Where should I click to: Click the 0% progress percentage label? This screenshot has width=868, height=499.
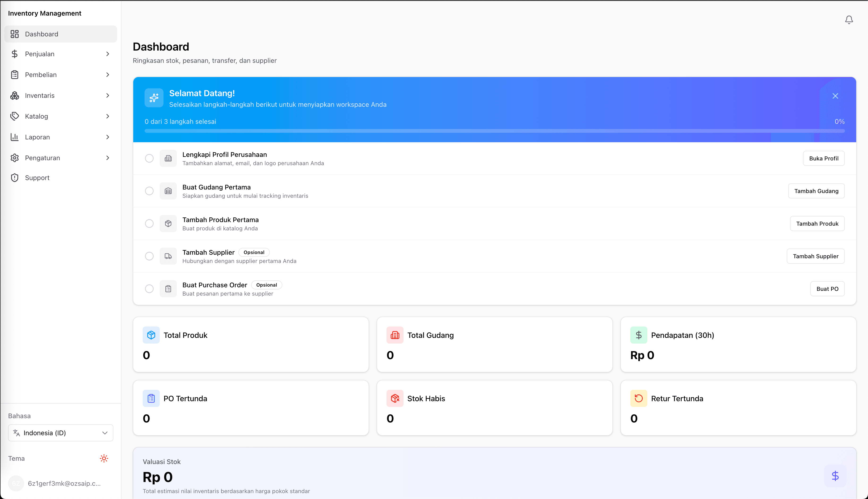point(840,122)
